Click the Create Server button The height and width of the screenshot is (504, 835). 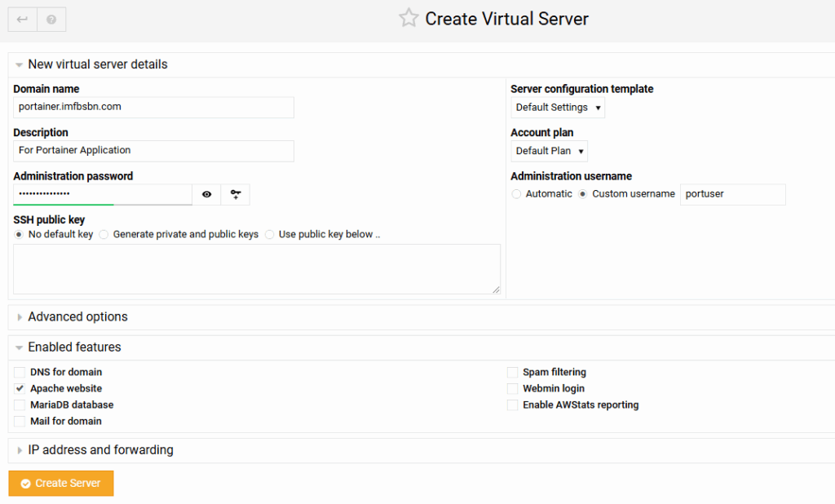61,484
